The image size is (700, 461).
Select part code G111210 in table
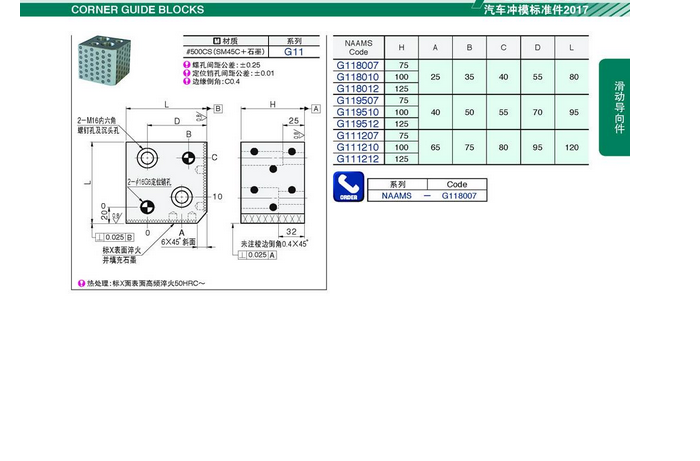coord(357,147)
